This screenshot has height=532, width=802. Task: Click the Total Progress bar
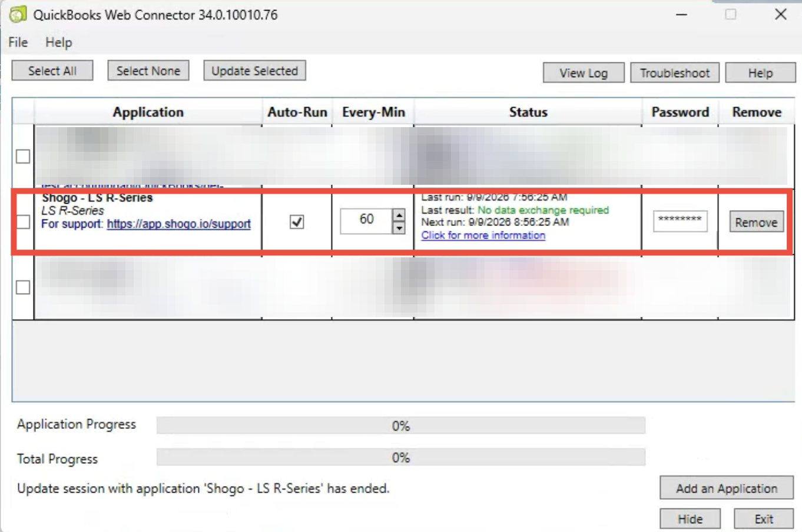(x=401, y=457)
